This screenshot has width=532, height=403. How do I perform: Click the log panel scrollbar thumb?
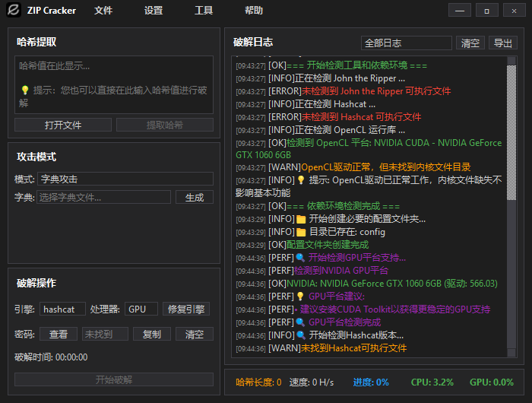click(511, 132)
